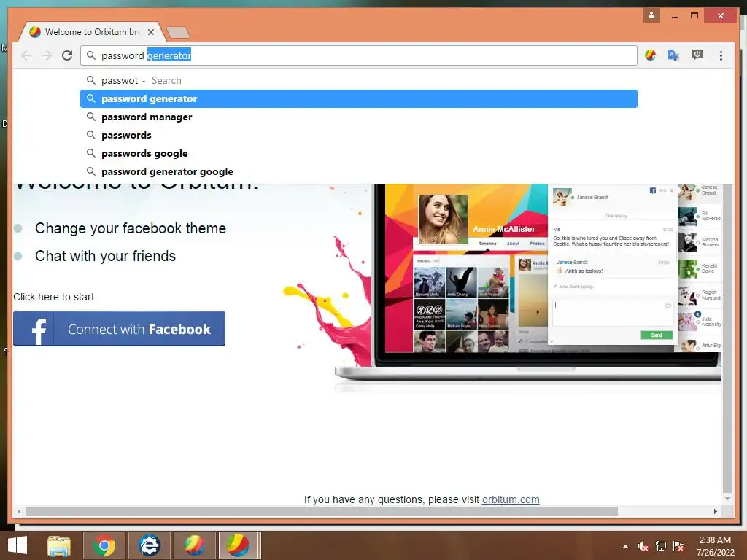747x560 pixels.
Task: Select the 'password generator' suggestion
Action: point(359,98)
